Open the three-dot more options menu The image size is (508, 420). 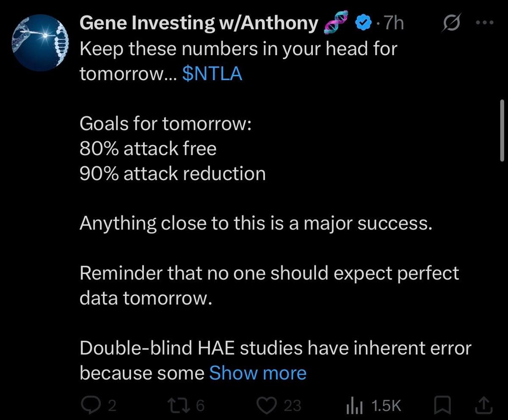[485, 24]
